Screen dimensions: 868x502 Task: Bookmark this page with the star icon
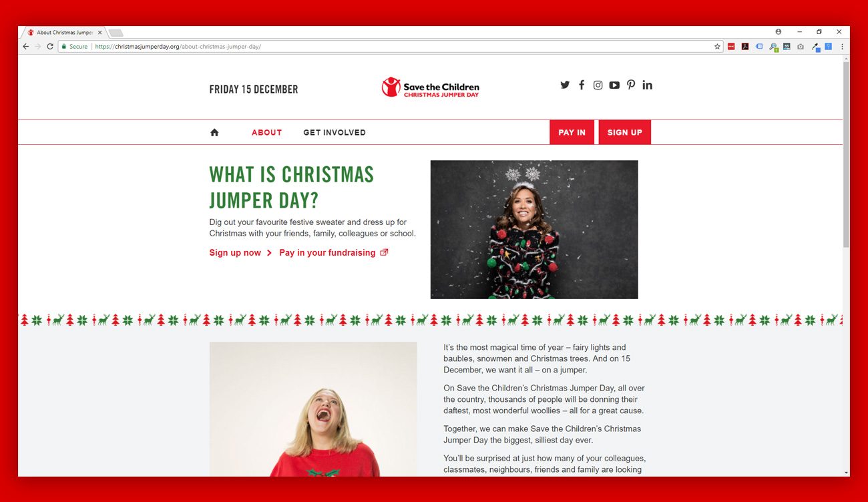pyautogui.click(x=717, y=47)
